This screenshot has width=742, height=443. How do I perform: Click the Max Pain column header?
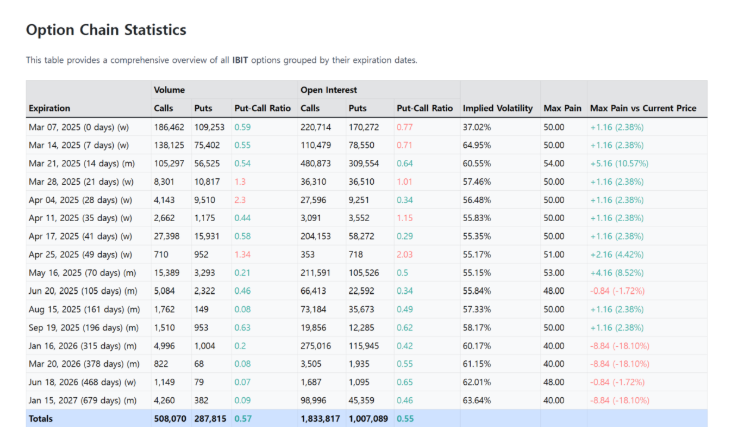pyautogui.click(x=560, y=108)
